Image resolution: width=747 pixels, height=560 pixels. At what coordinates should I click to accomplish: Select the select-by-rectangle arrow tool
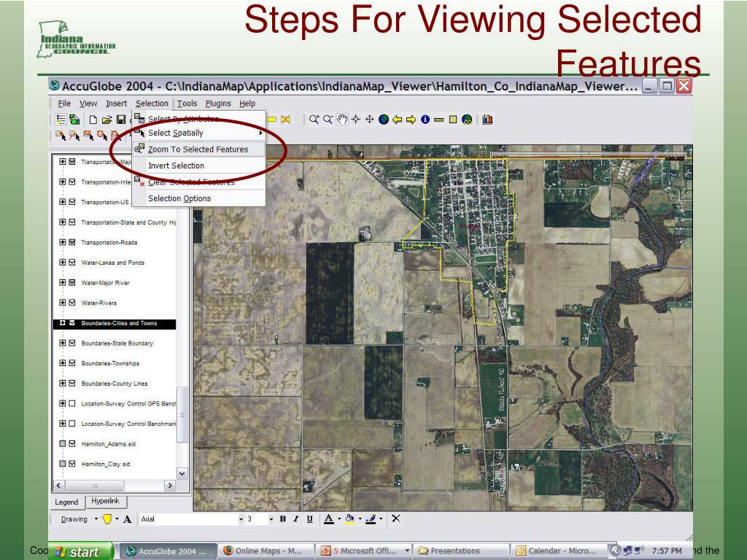88,136
